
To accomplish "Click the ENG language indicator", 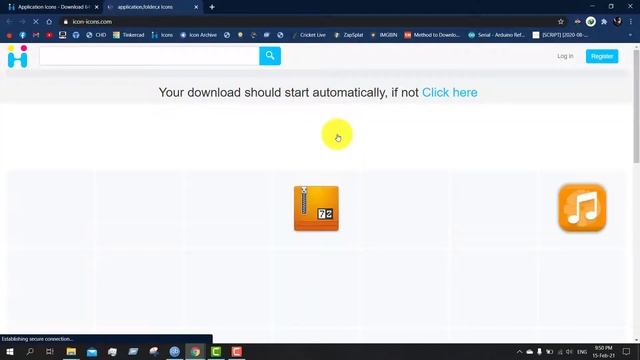I will tap(582, 351).
